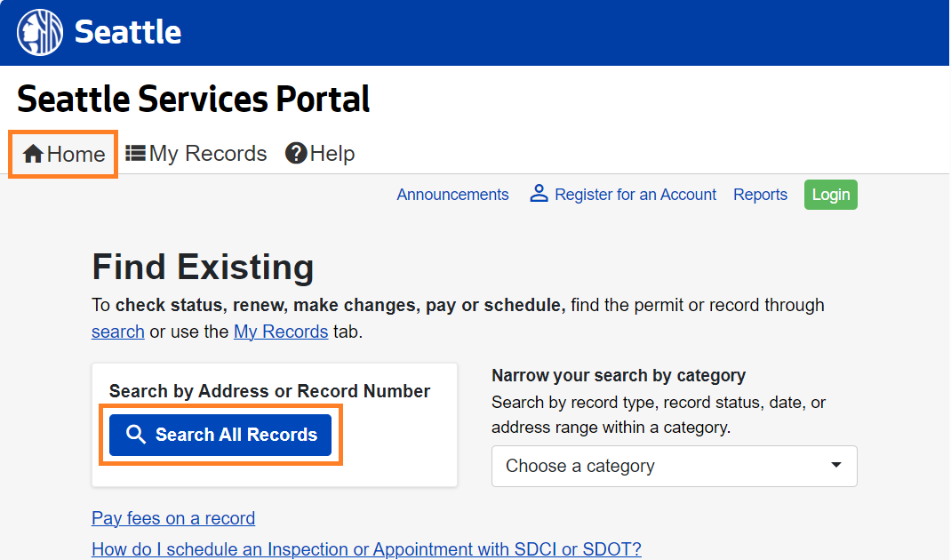Open the schedule Inspection or Appointment link
Screen dimensions: 951x560
coord(366,549)
